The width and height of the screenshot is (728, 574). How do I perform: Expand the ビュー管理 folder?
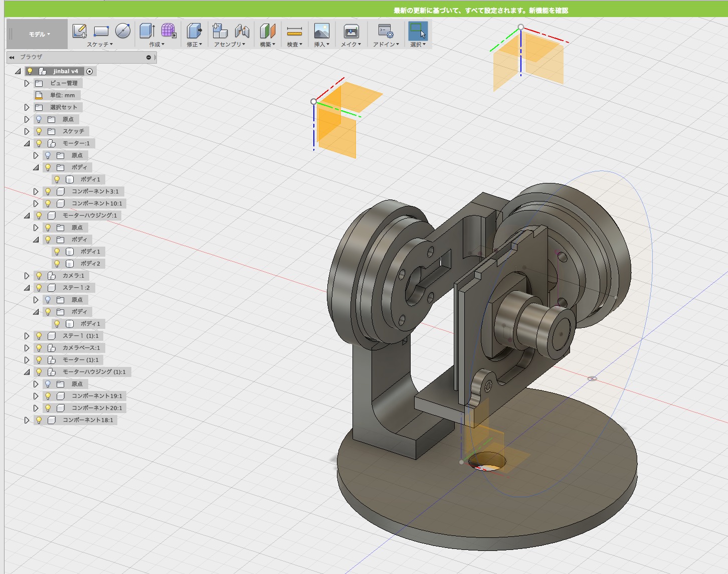pos(27,83)
